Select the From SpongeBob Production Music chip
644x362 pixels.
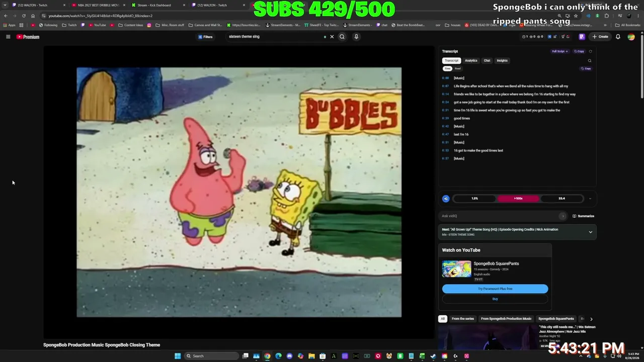click(506, 319)
